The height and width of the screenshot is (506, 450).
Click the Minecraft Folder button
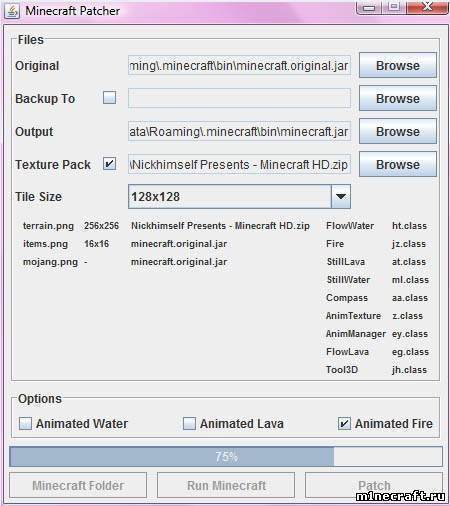[78, 485]
